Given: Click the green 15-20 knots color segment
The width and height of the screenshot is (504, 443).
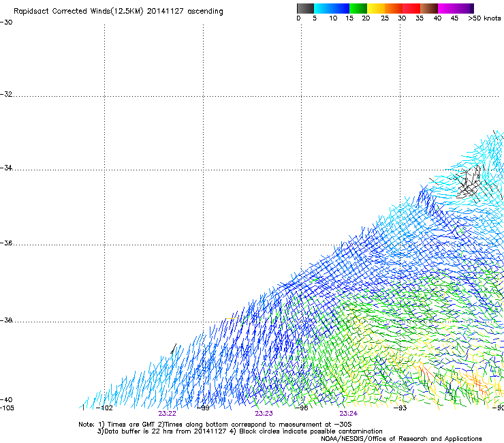Looking at the screenshot, I should [x=358, y=8].
